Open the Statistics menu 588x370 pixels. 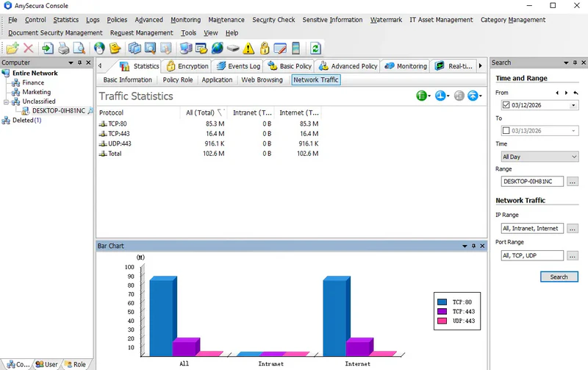click(66, 20)
